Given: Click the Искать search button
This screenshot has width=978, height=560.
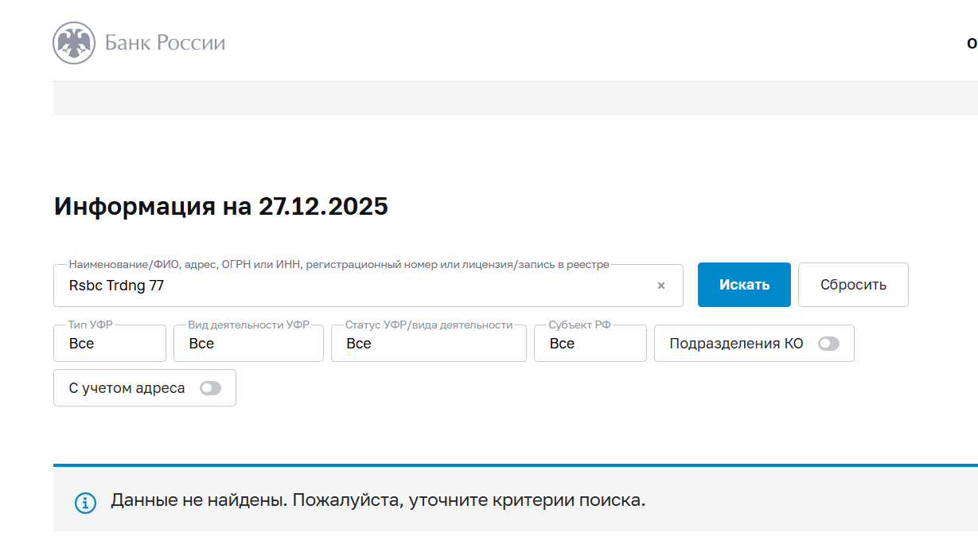Looking at the screenshot, I should click(744, 285).
